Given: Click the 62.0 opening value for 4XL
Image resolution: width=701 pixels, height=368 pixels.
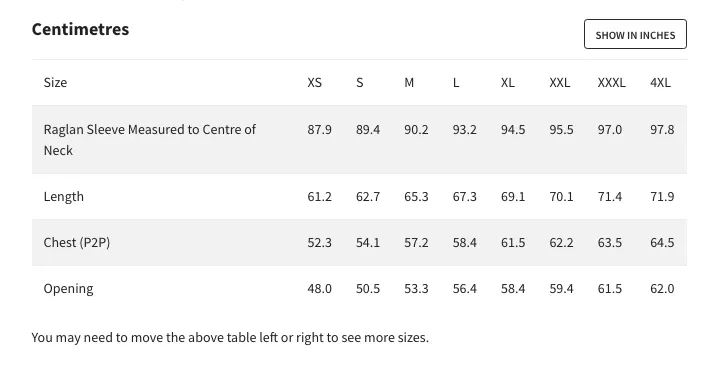Looking at the screenshot, I should (662, 289).
